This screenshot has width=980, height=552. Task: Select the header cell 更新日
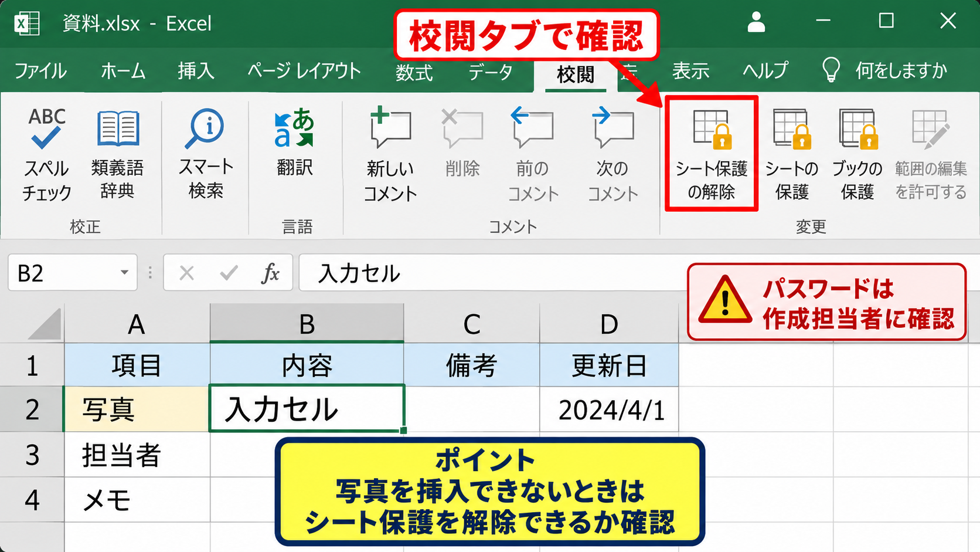pos(610,365)
